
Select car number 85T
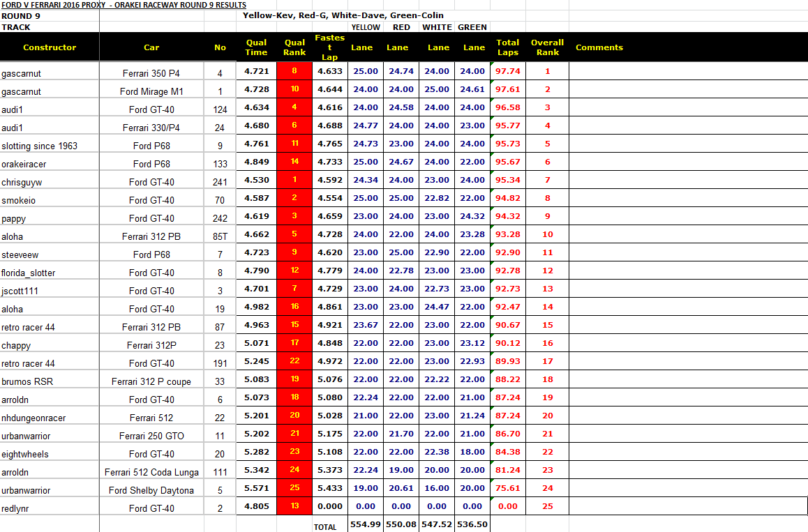pos(220,236)
